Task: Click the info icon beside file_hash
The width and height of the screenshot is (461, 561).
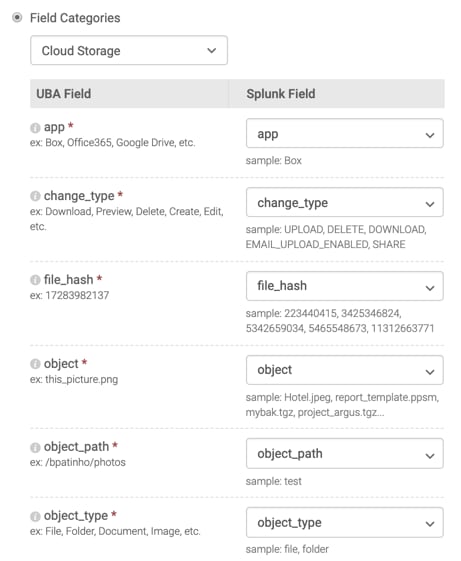Action: pos(35,280)
